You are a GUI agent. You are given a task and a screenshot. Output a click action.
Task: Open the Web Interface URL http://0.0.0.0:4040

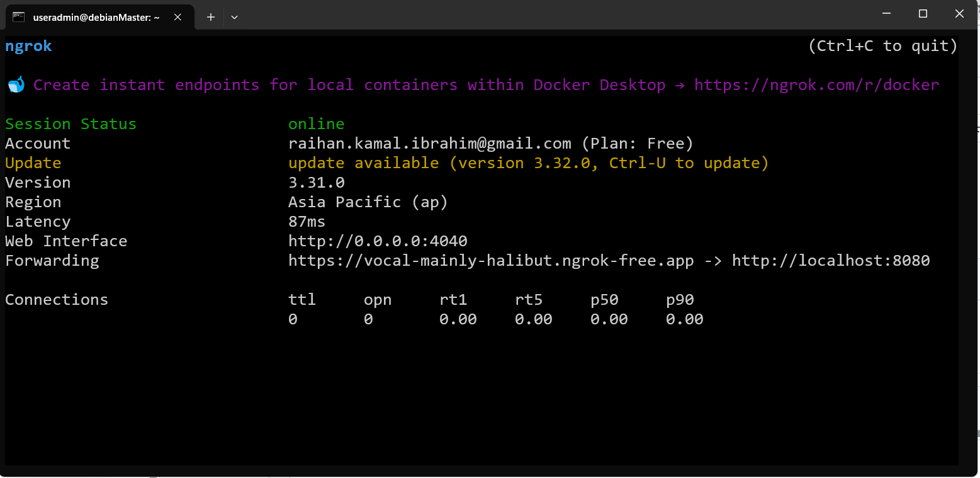pos(378,241)
